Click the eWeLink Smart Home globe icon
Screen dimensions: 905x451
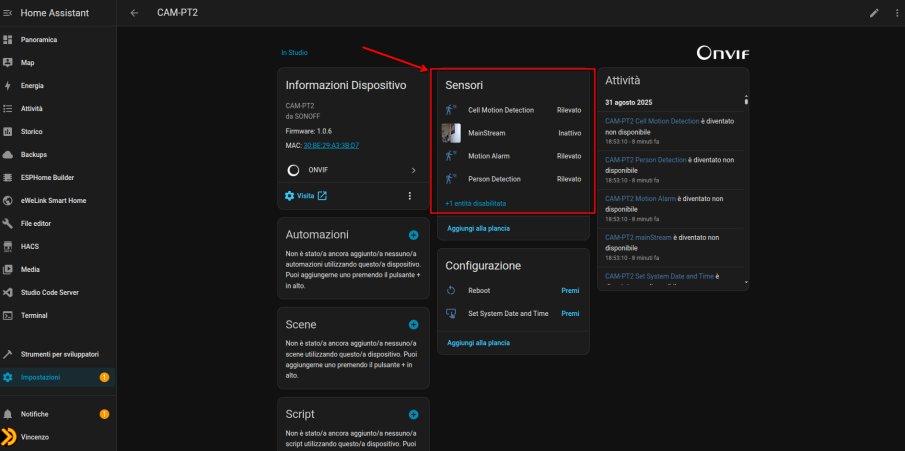tap(8, 200)
